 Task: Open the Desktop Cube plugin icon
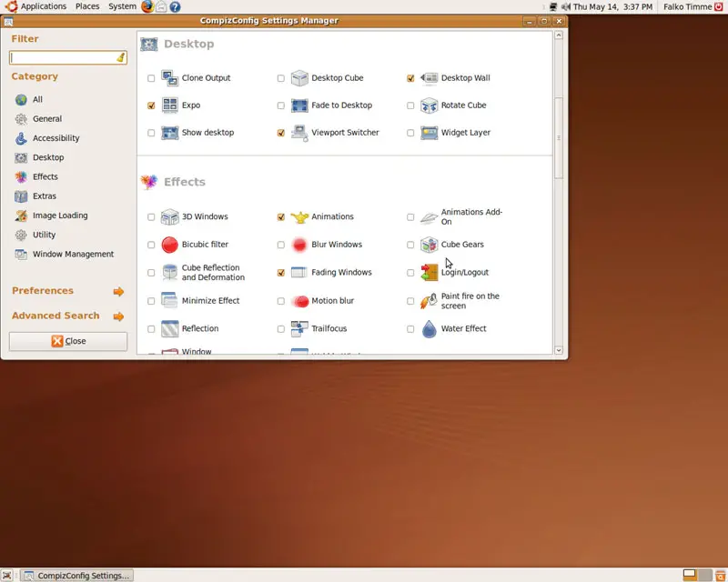point(299,78)
